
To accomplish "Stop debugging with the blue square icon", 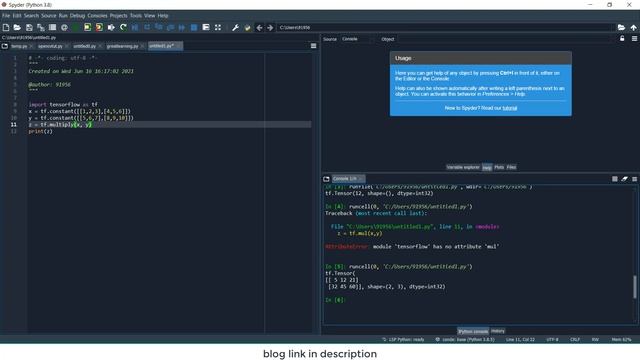I will pos(194,27).
